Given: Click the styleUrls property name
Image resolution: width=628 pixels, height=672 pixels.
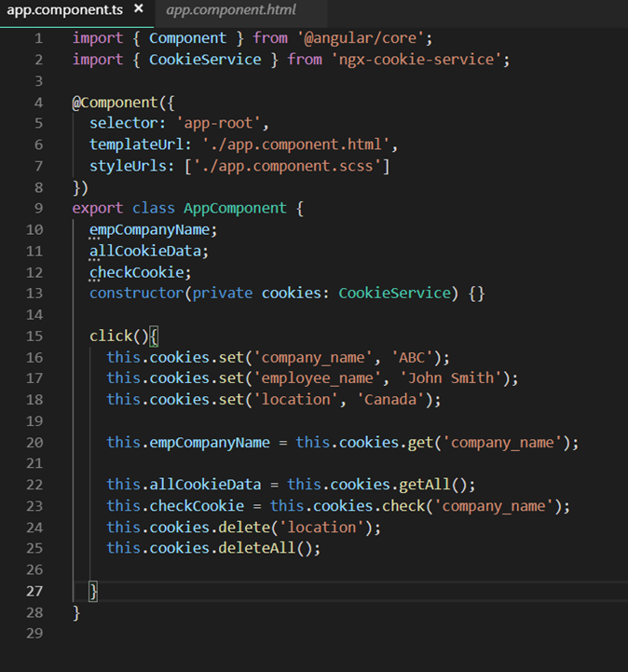Looking at the screenshot, I should (x=128, y=166).
